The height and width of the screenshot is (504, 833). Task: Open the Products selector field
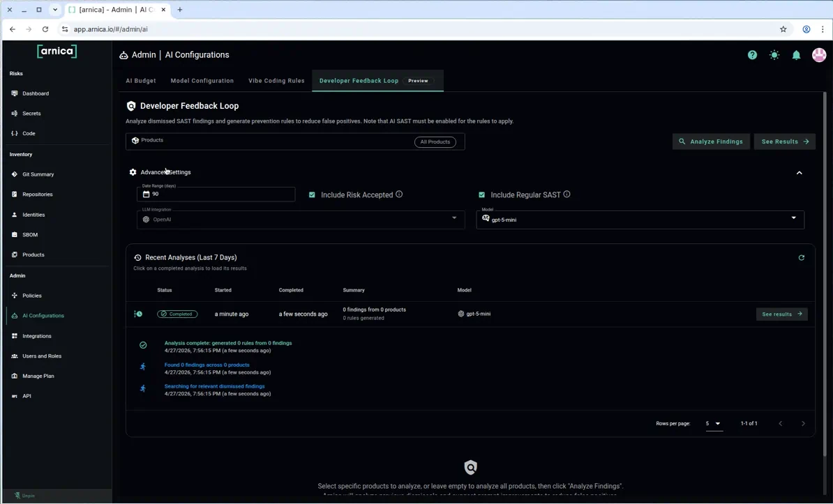(295, 142)
